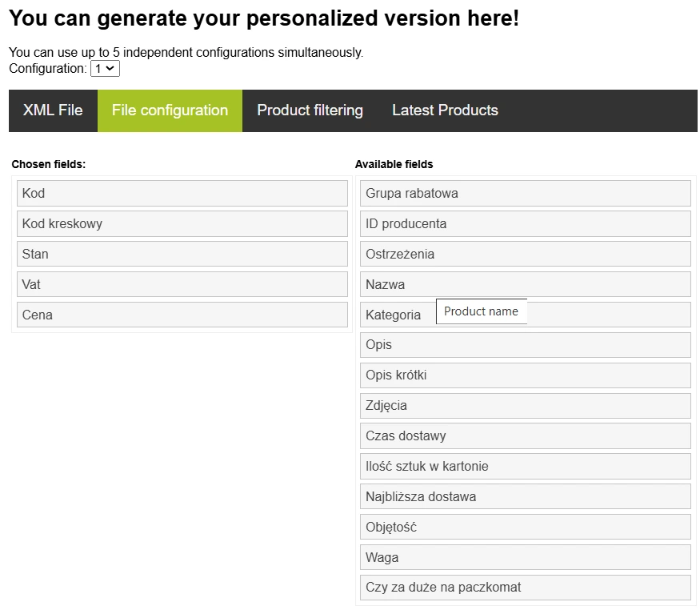The width and height of the screenshot is (700, 610).
Task: Select the File configuration tab
Action: [170, 110]
